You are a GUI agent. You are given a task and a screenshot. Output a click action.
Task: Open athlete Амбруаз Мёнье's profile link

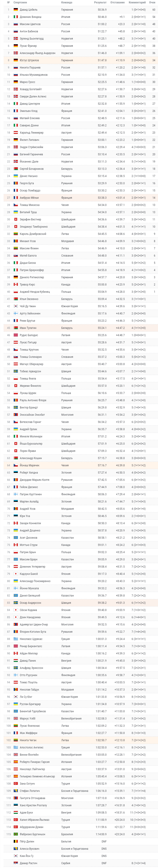click(29, 198)
